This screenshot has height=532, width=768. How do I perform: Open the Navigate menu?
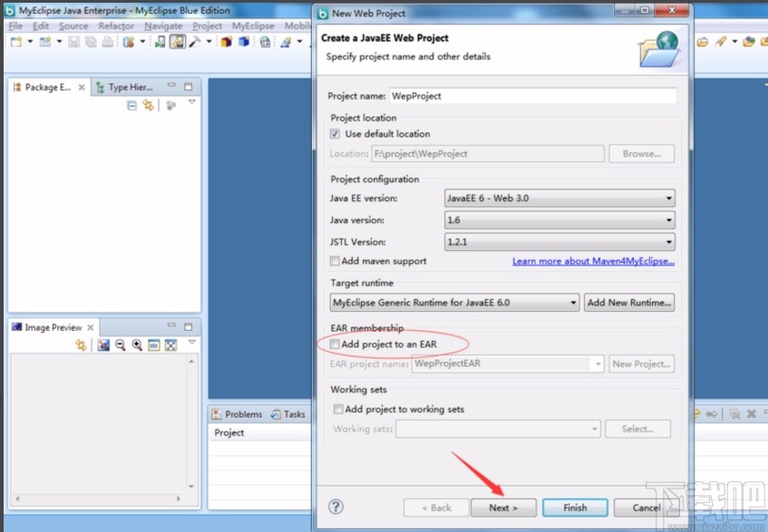pyautogui.click(x=163, y=26)
